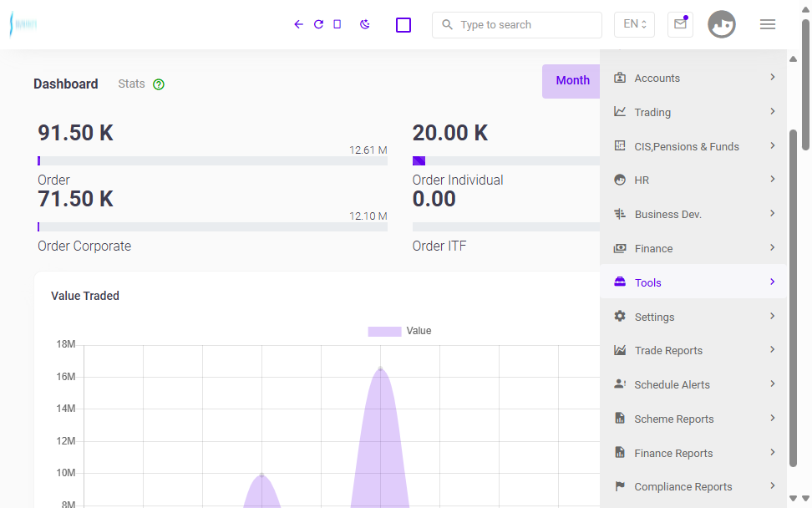Open the Trade Reports menu item
This screenshot has width=812, height=508.
693,351
